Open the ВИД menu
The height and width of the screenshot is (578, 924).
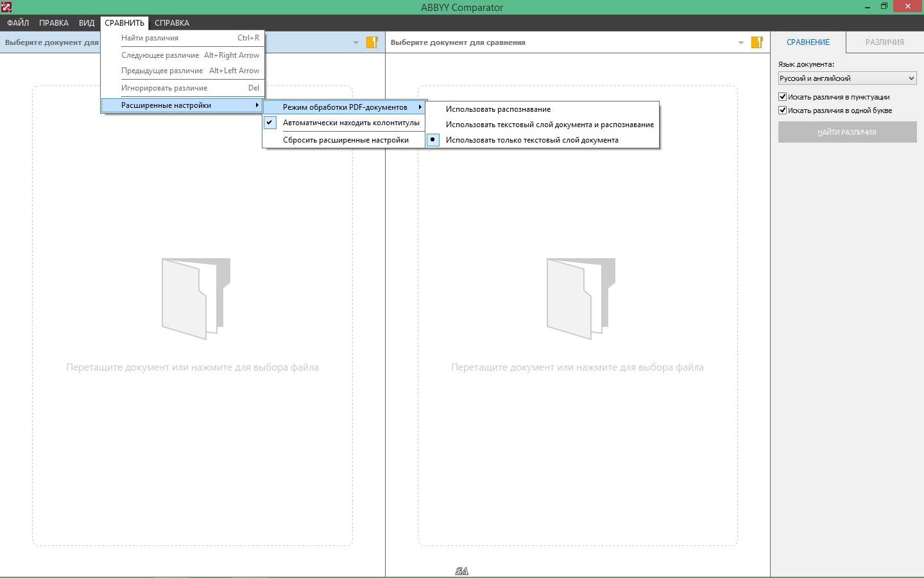tap(87, 22)
